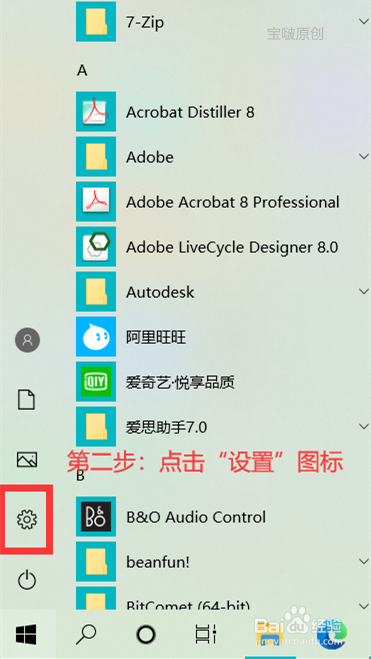This screenshot has height=659, width=371.
Task: Open the Documents icon in sidebar
Action: (26, 399)
